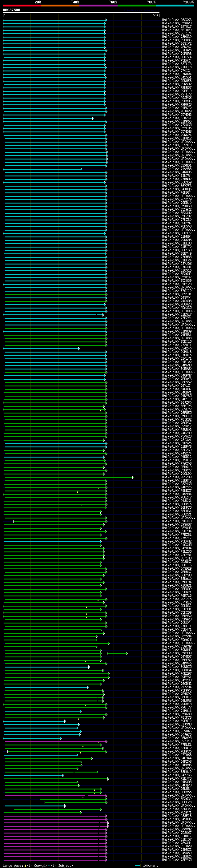The height and width of the screenshot is (868, 197).
Task: Click the UniRef100_Q757F7 label
Action: point(177,538)
